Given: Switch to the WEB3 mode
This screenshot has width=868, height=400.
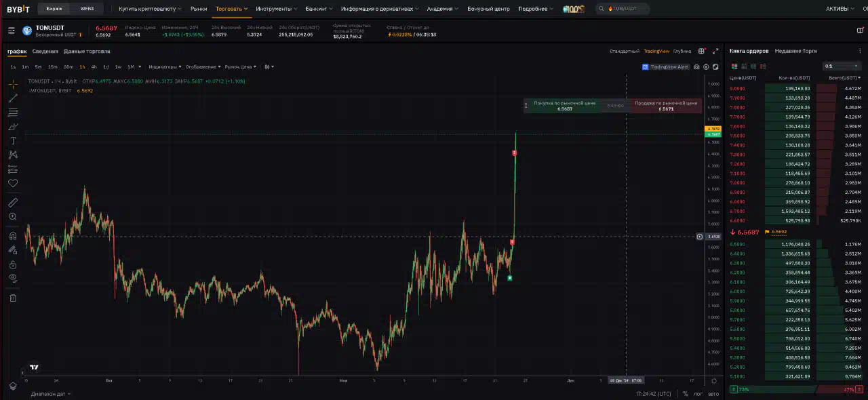Looking at the screenshot, I should (x=87, y=9).
